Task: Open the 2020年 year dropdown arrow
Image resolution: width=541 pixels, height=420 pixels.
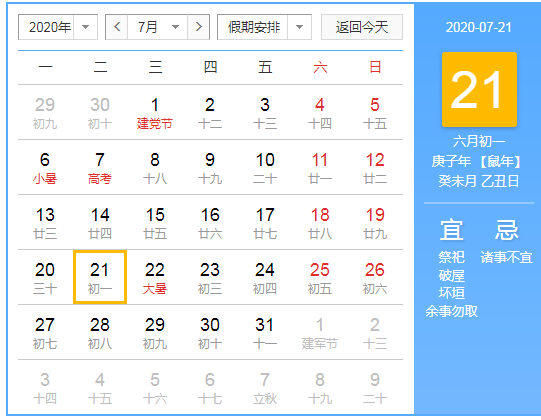Action: tap(85, 27)
